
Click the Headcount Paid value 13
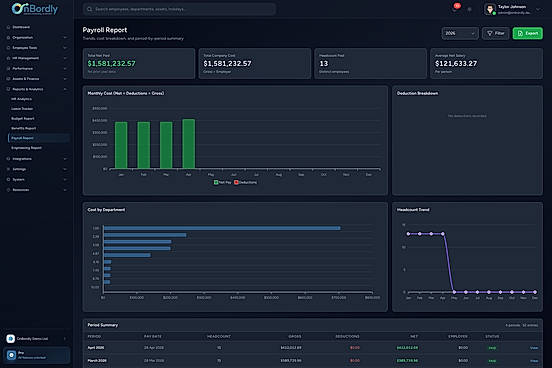[x=324, y=64]
